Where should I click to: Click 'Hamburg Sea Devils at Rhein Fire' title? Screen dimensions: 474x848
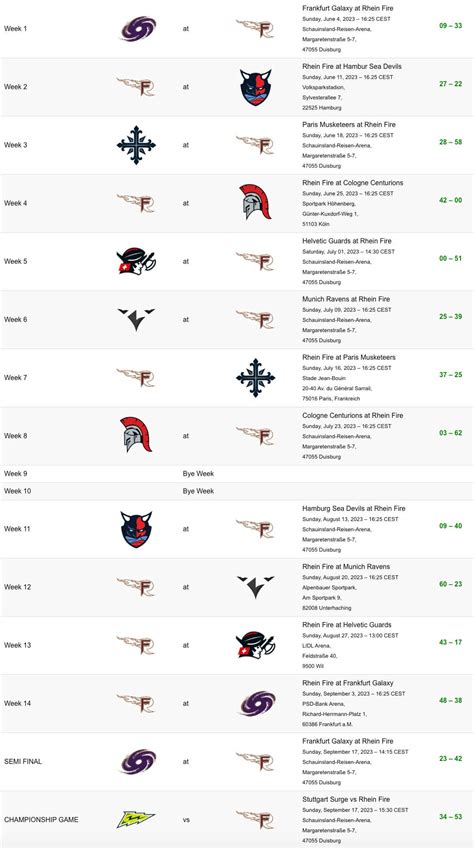[353, 508]
